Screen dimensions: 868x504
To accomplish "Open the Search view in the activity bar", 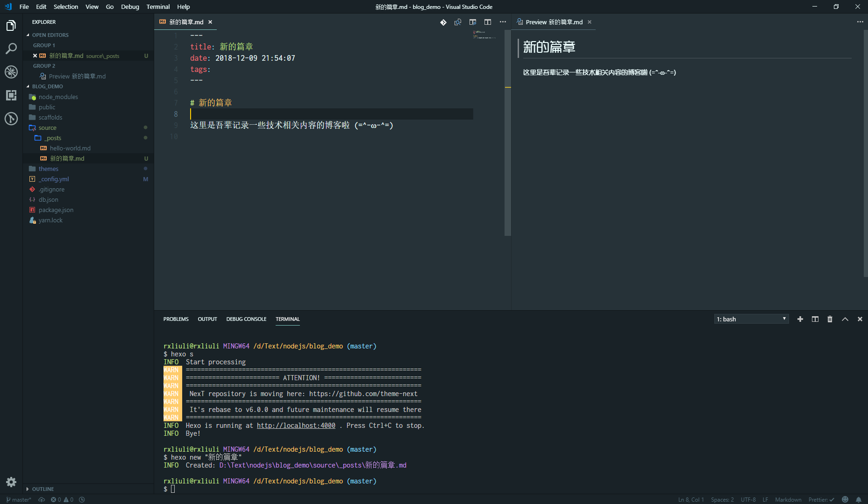I will pos(11,49).
